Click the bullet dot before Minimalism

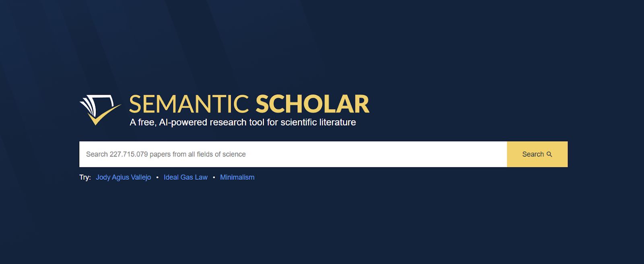coord(214,177)
